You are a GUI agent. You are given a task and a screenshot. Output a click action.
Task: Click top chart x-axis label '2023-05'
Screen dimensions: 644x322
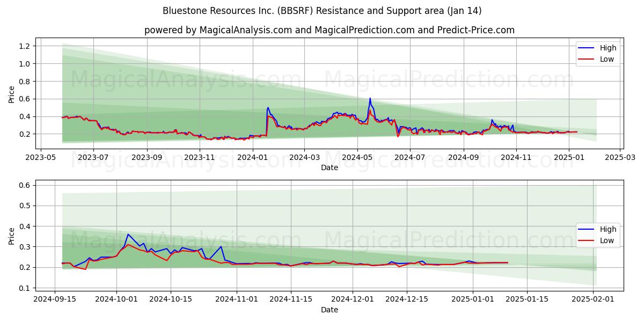coord(41,158)
